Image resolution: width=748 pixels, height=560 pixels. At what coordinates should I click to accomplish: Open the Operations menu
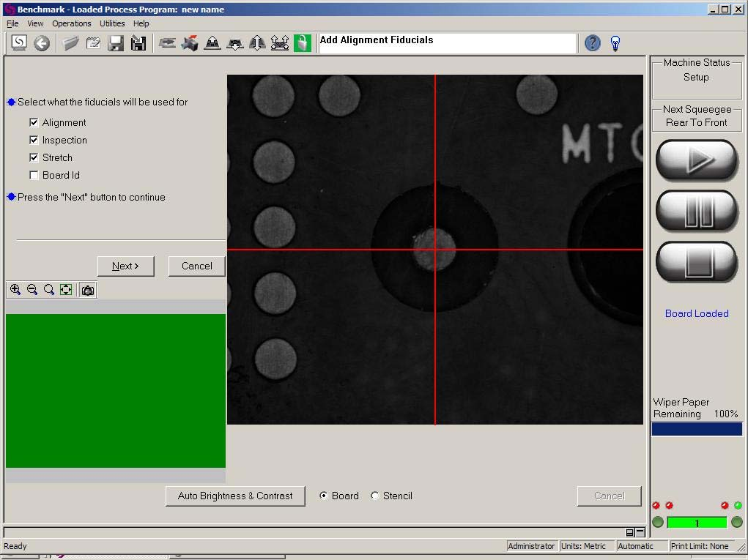(71, 23)
